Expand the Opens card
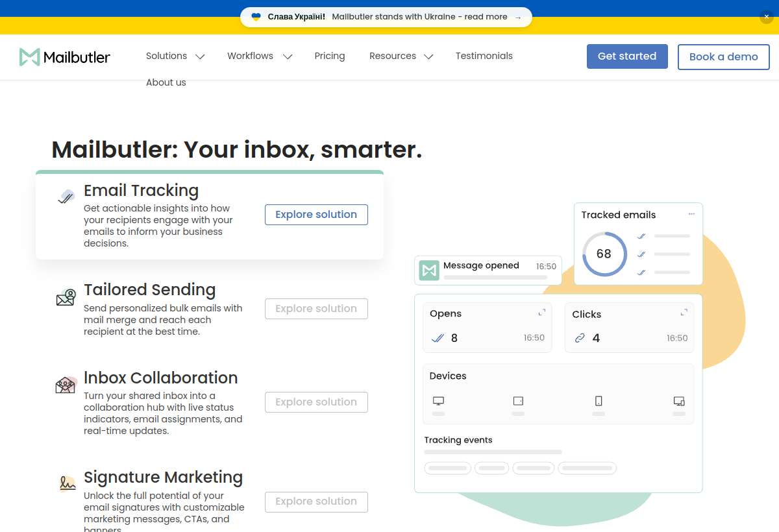 (542, 313)
